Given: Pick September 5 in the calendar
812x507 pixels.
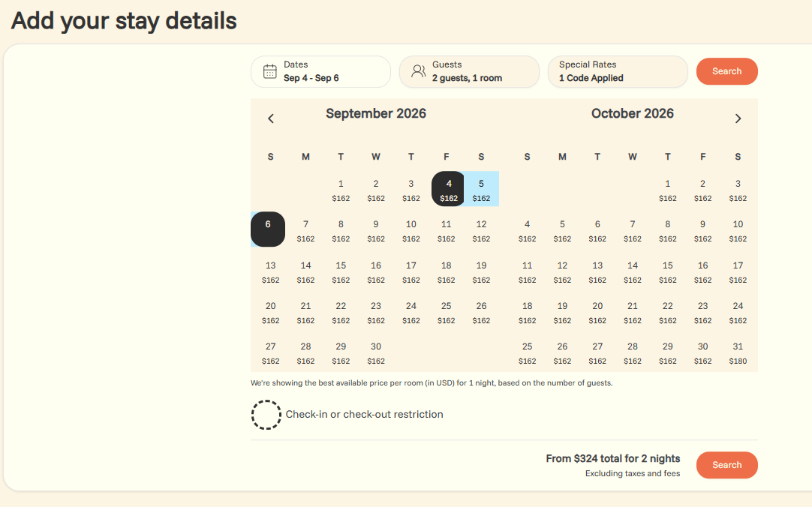Looking at the screenshot, I should (x=481, y=189).
